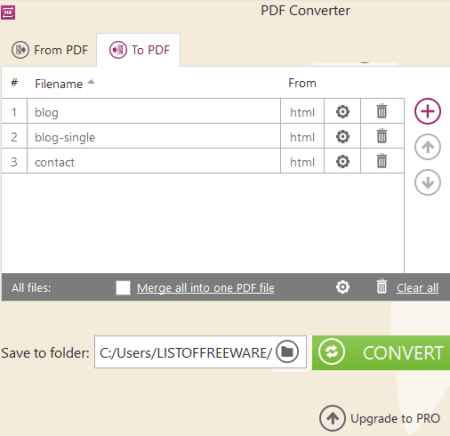Toggle Merge all into one PDF checkbox
Screen dimensions: 450x436
coord(123,288)
